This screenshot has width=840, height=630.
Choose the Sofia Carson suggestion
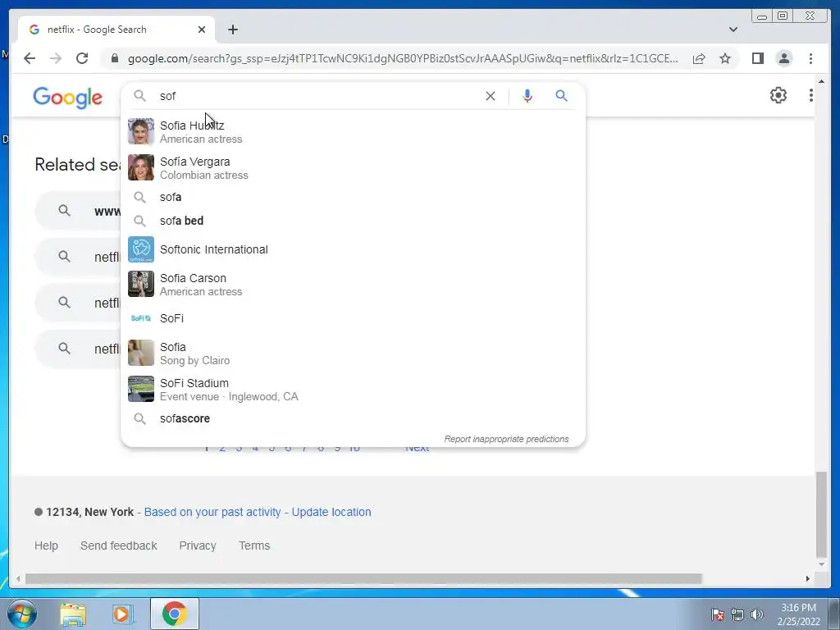(x=354, y=285)
